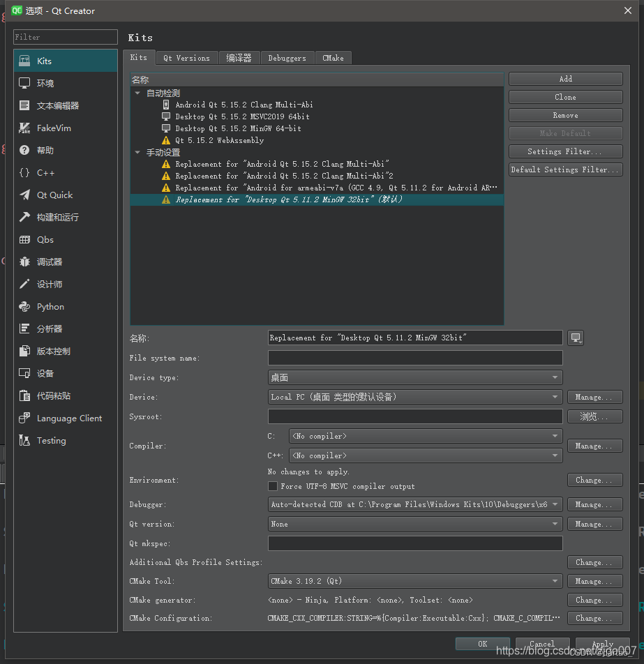Open Settings Filter... dialog

(x=566, y=151)
